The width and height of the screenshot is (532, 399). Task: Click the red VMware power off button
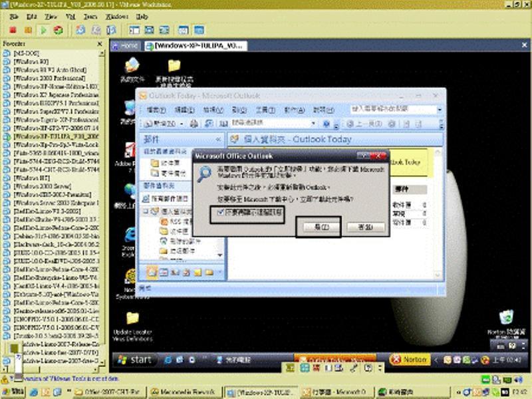(13, 30)
